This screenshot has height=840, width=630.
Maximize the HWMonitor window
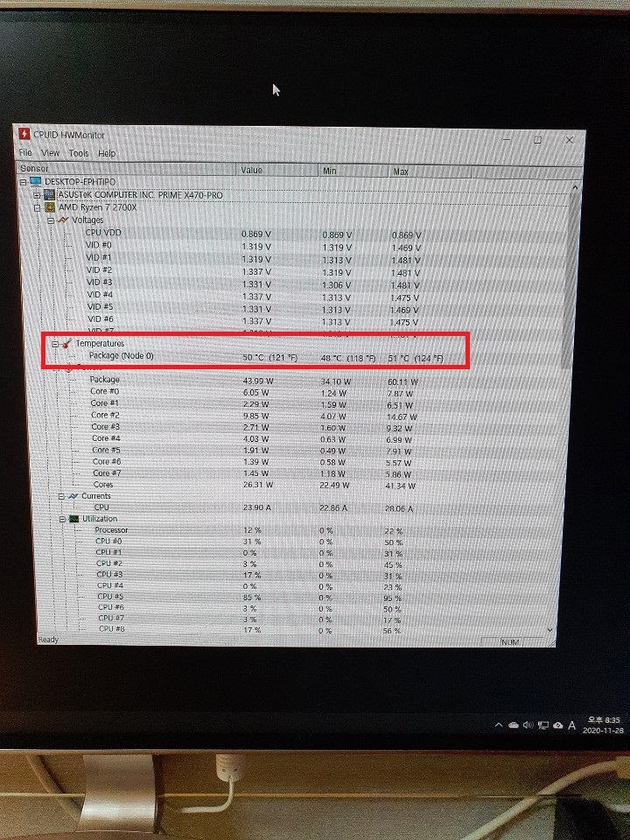pos(537,140)
